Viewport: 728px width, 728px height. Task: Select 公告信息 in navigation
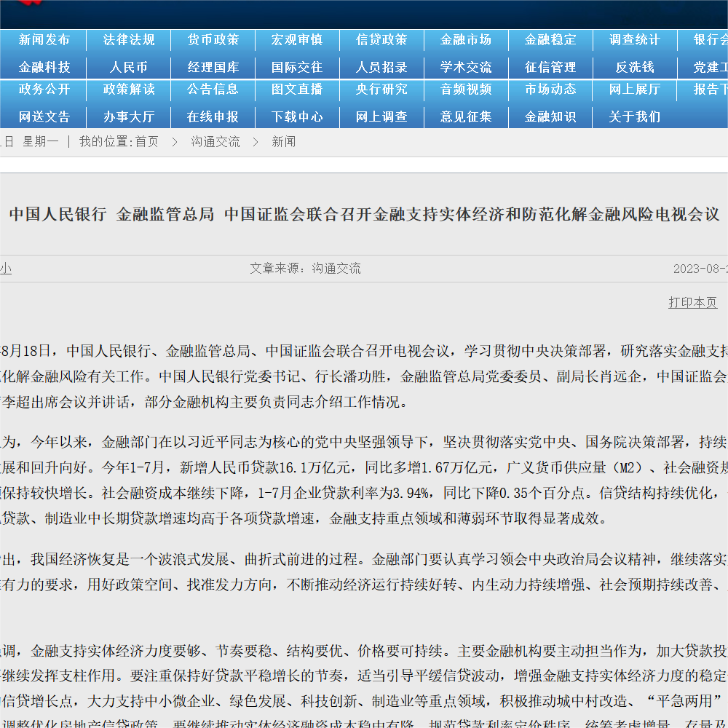(213, 89)
